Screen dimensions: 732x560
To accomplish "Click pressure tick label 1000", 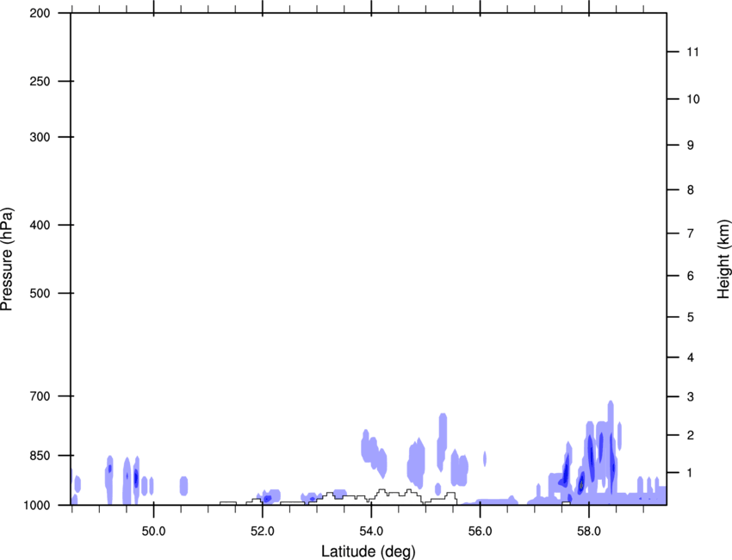I will 36,506.
